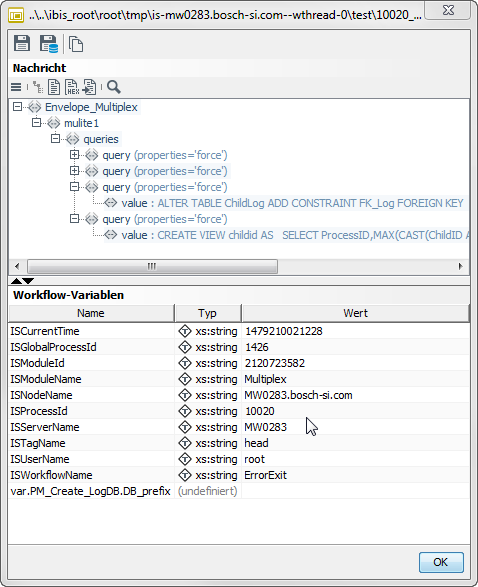Switch to the plain text document view
478x587 pixels.
54,87
